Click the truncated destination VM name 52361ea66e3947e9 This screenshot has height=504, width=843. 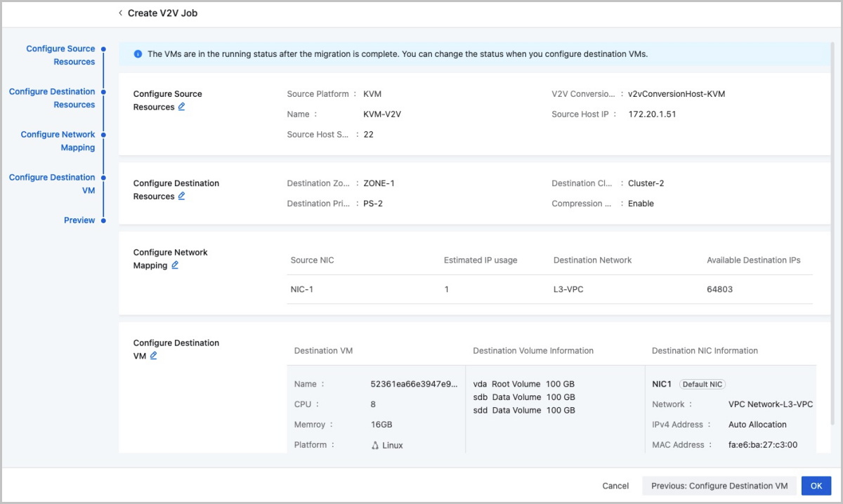[x=414, y=384]
